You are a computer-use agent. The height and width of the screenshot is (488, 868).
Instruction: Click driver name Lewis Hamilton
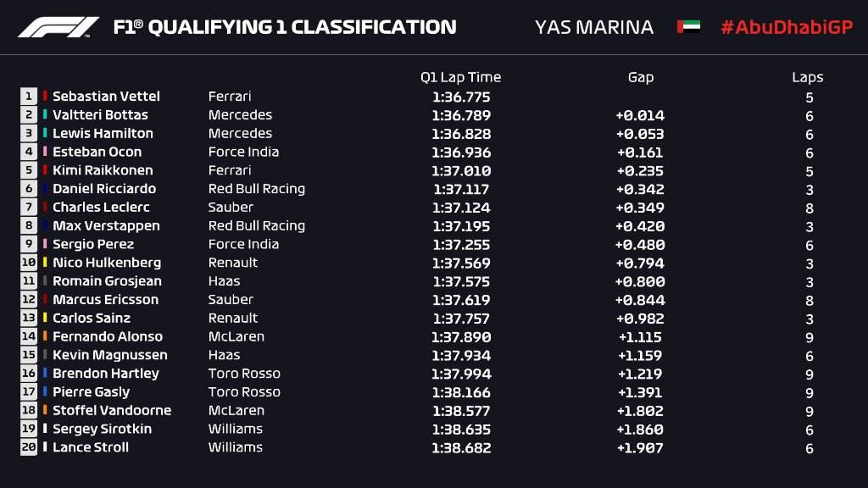point(103,133)
